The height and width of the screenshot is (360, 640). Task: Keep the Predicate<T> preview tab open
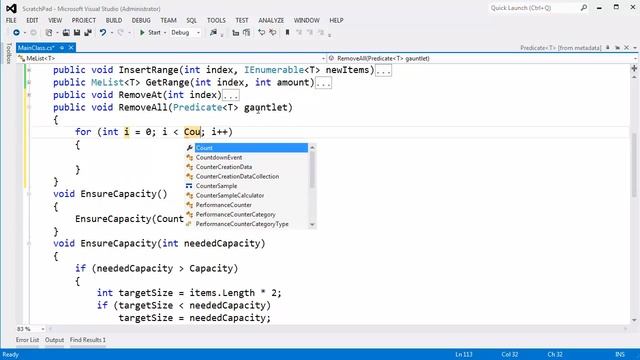click(617, 48)
